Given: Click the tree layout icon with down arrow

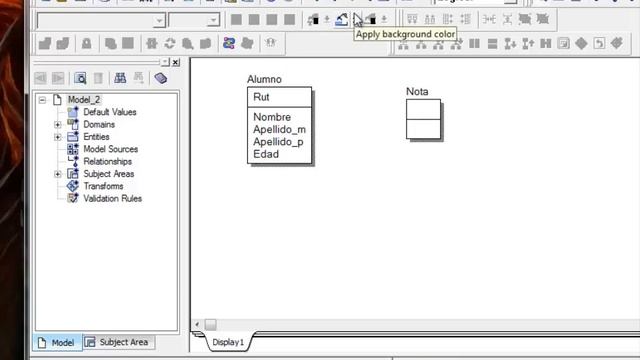Looking at the screenshot, I should point(510,43).
